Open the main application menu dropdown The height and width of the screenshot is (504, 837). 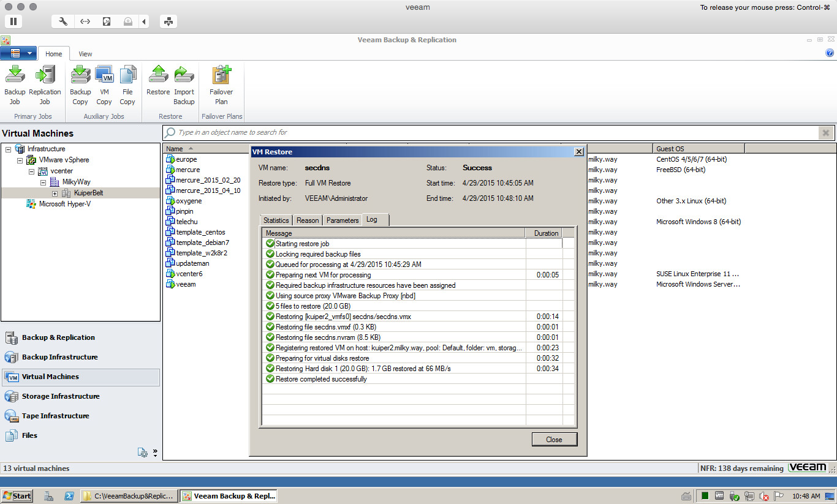(x=19, y=53)
